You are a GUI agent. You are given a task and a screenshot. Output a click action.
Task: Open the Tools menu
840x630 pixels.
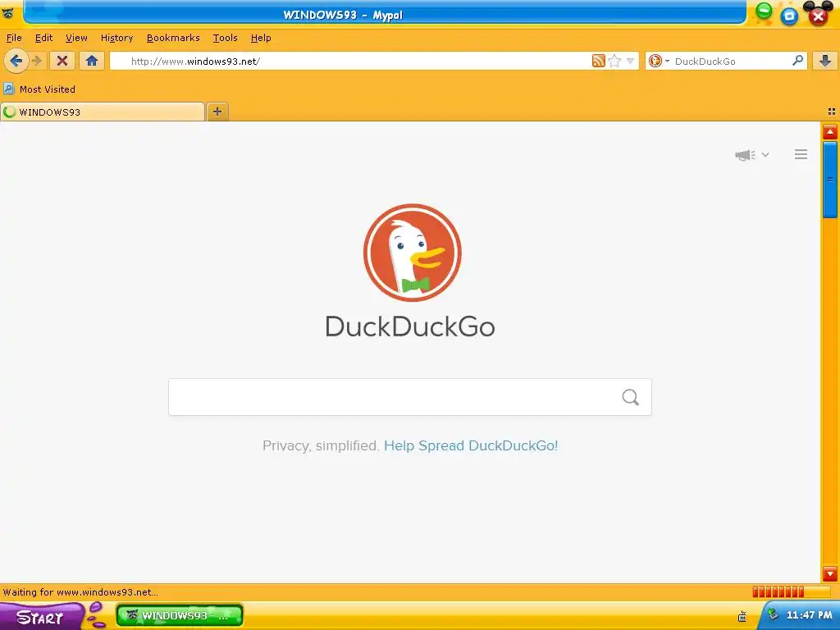[225, 38]
